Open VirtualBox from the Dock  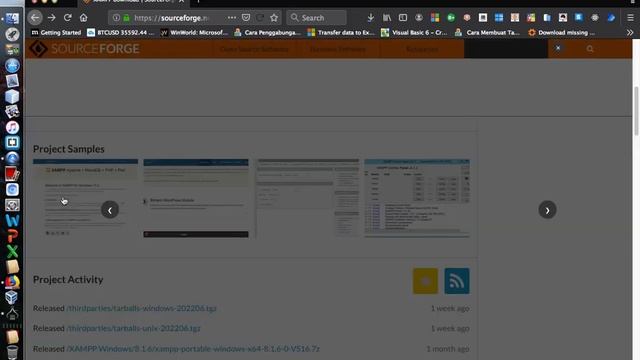(x=12, y=297)
